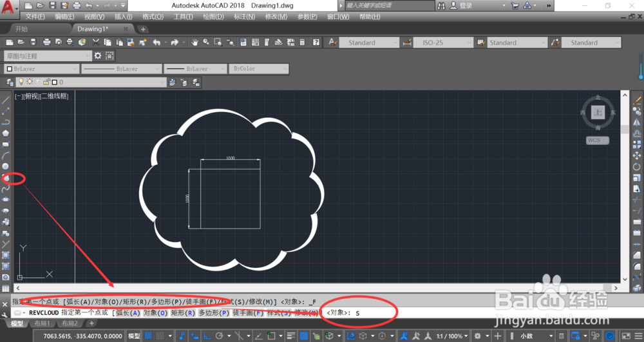644x342 pixels.
Task: Click the 登录 sign-in button
Action: pos(462,5)
